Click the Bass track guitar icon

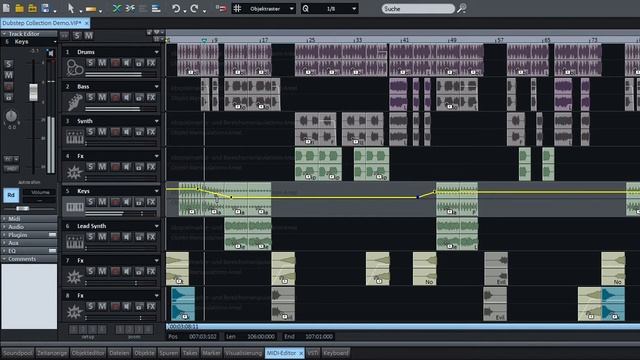pos(75,102)
